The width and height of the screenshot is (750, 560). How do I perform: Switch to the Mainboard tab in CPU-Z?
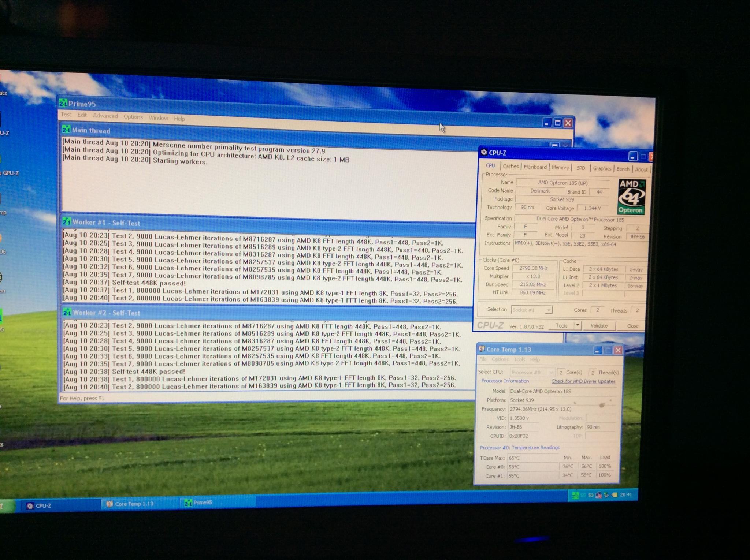(x=535, y=167)
